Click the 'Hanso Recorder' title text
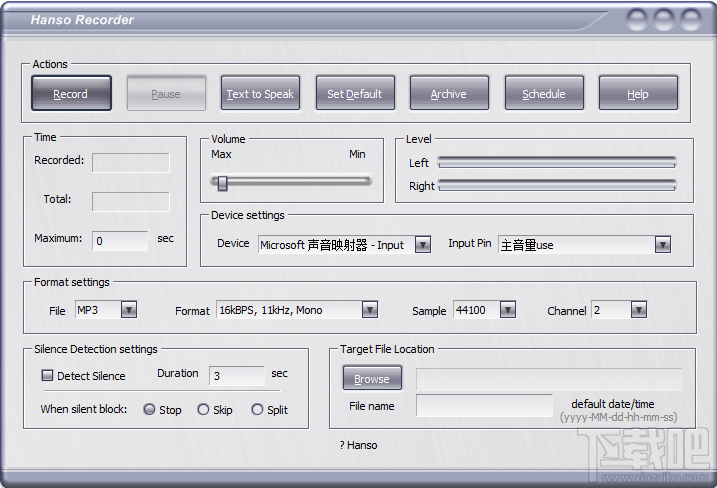This screenshot has width=717, height=488. [x=82, y=20]
